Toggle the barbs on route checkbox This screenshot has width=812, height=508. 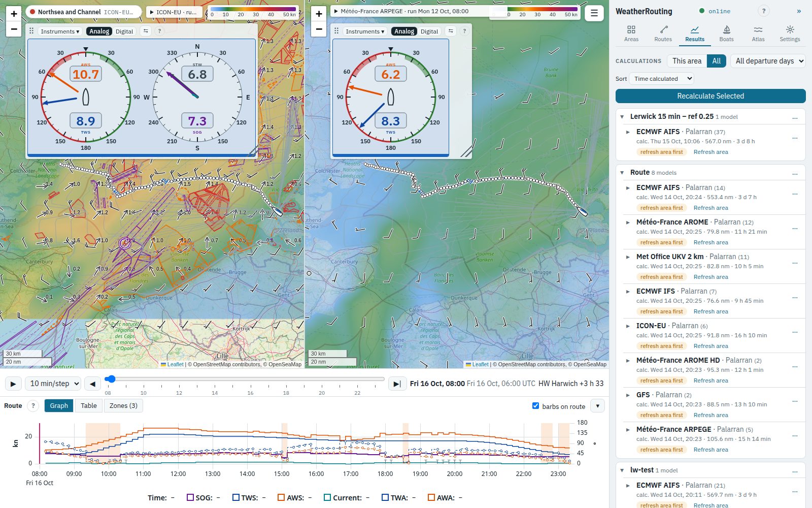(535, 406)
